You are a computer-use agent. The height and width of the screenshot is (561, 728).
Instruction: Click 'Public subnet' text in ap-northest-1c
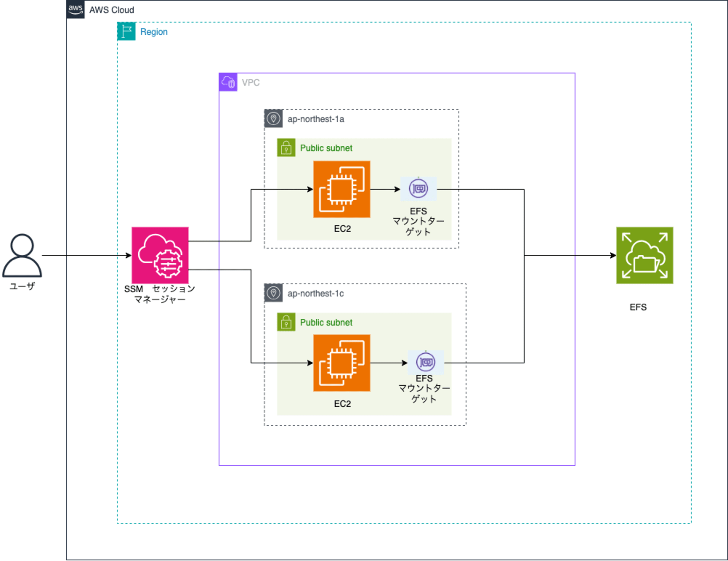326,323
